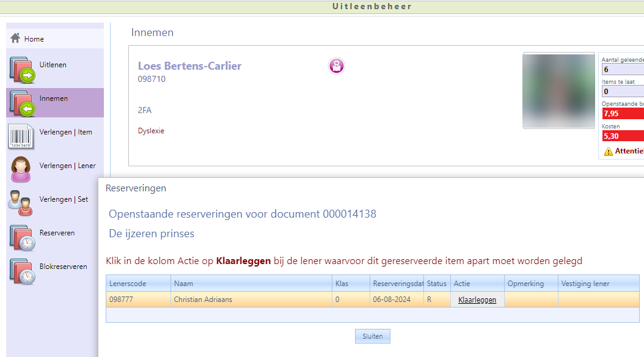Click the pink borrower profile icon
This screenshot has width=644, height=357.
pos(337,66)
